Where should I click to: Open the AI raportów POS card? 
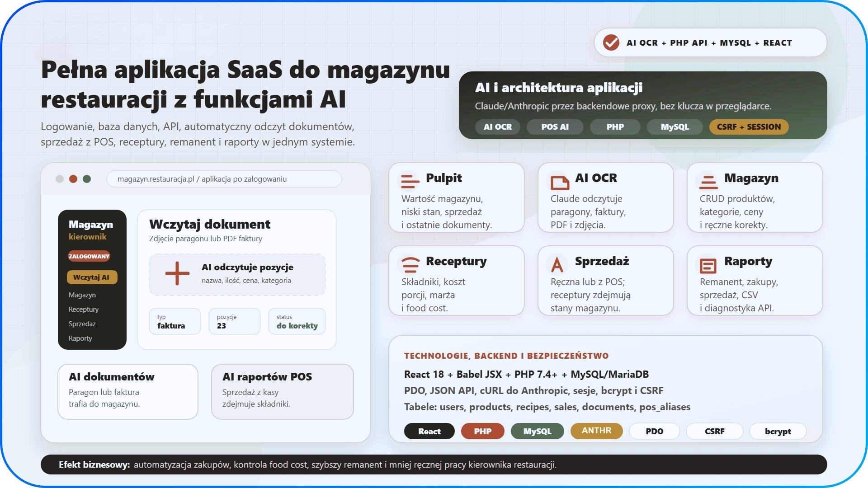283,391
